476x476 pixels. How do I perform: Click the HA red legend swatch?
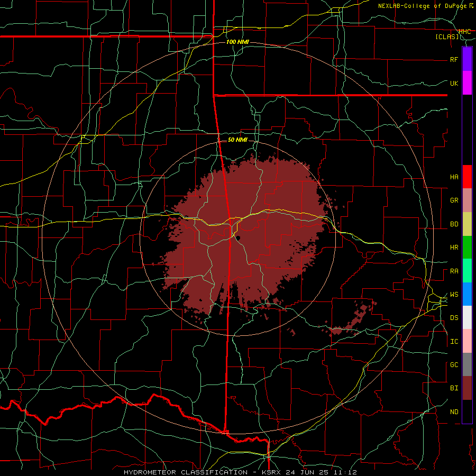(467, 177)
